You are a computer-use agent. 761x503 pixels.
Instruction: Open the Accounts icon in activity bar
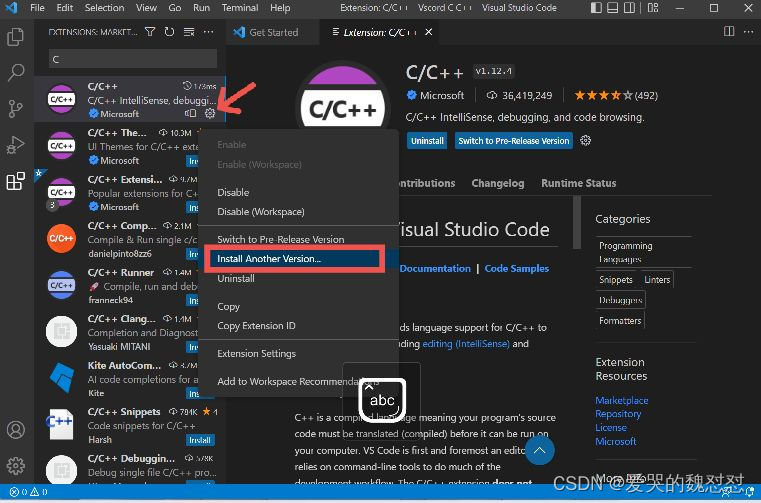click(x=16, y=430)
